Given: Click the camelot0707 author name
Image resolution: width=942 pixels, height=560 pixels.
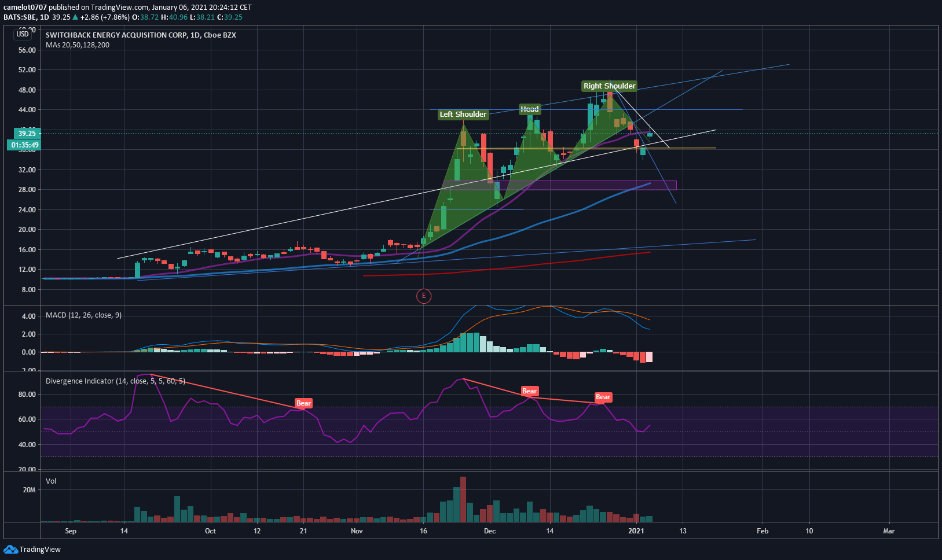Looking at the screenshot, I should (25, 8).
